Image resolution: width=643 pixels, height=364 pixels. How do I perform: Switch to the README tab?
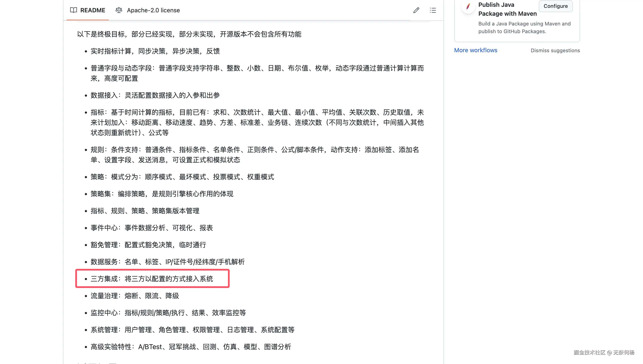click(88, 10)
